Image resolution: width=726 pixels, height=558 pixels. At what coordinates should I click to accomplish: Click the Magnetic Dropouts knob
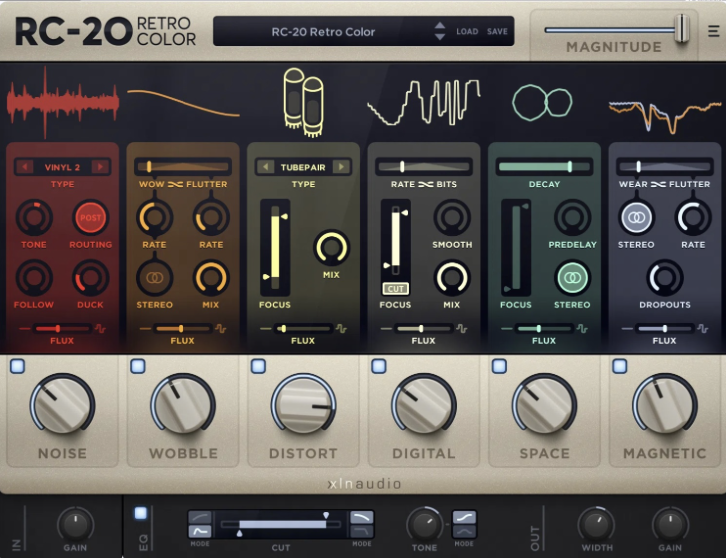[x=665, y=278]
